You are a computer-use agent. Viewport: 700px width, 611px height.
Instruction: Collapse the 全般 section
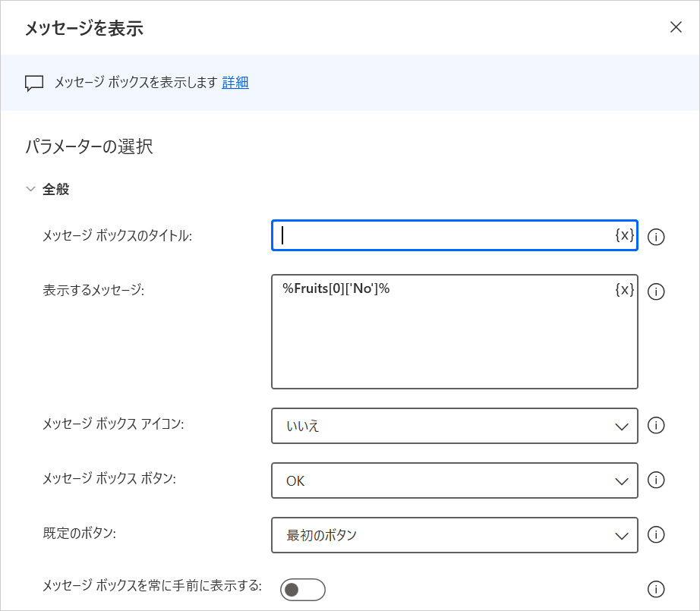pos(30,189)
